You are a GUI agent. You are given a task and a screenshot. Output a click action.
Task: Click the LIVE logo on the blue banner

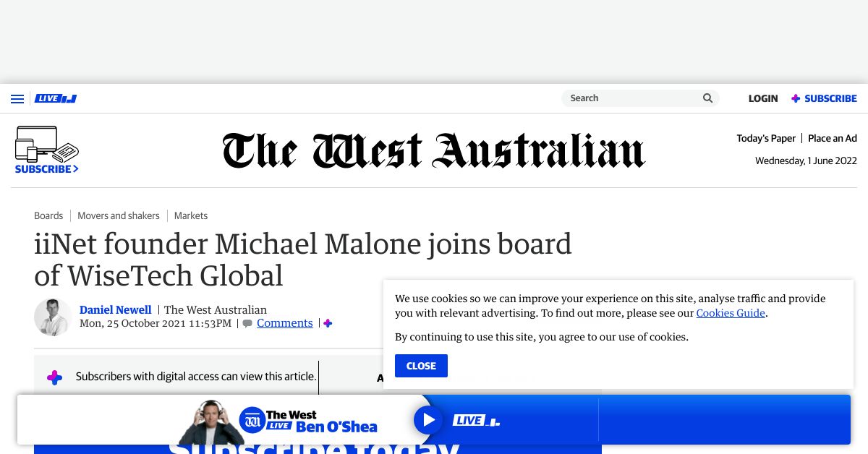(x=476, y=419)
